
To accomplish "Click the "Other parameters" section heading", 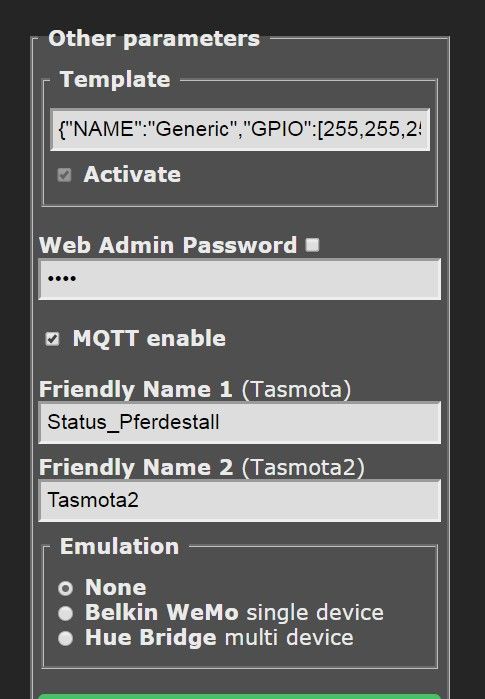I will pyautogui.click(x=154, y=38).
